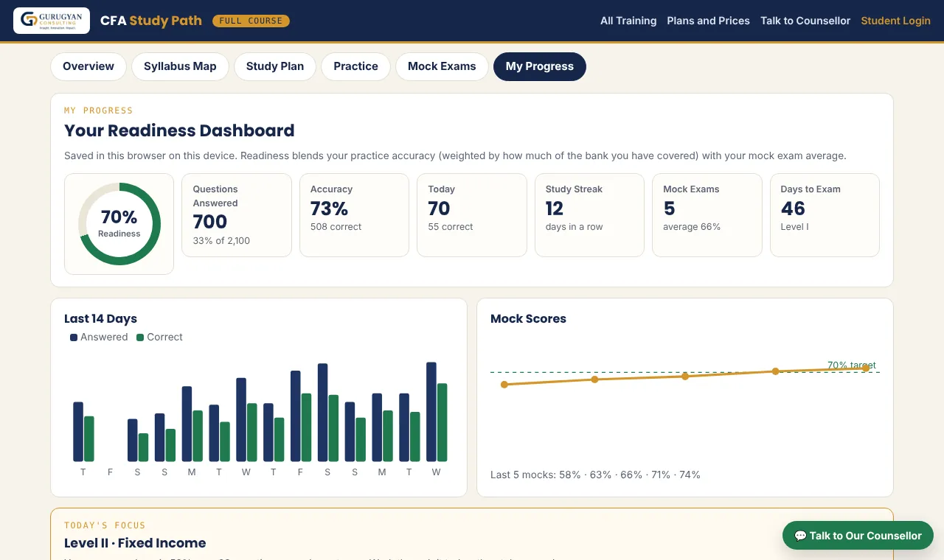Open the Overview tab
This screenshot has height=560, width=944.
click(x=88, y=66)
